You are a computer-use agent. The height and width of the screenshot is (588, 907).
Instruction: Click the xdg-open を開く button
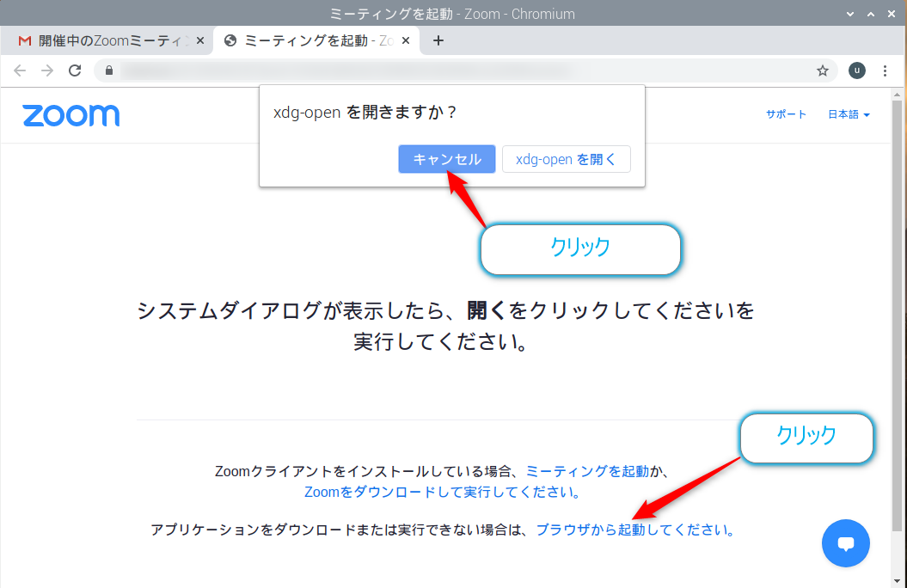pyautogui.click(x=567, y=159)
